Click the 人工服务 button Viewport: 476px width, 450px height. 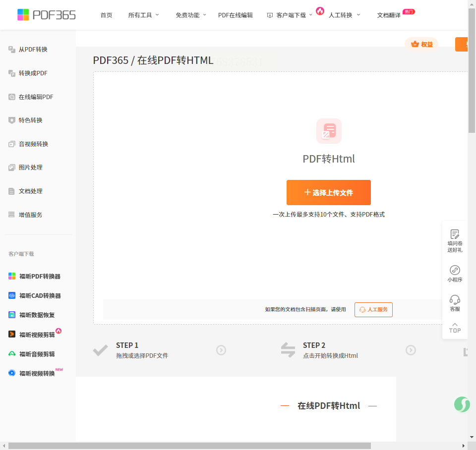pos(373,310)
